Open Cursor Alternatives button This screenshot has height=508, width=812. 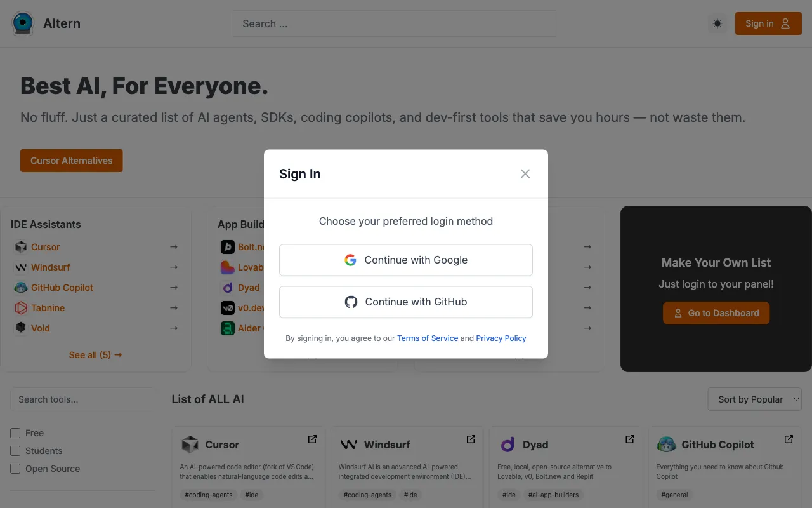(72, 161)
